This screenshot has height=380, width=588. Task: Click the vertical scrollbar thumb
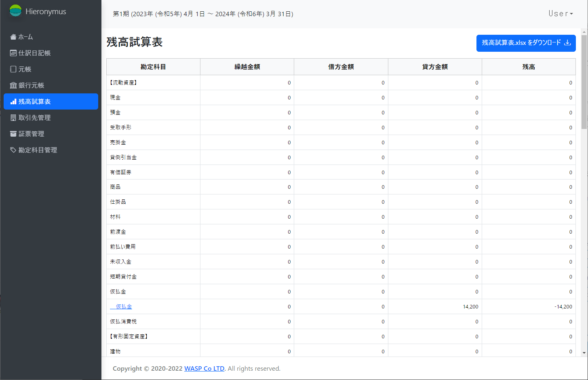pos(584,82)
